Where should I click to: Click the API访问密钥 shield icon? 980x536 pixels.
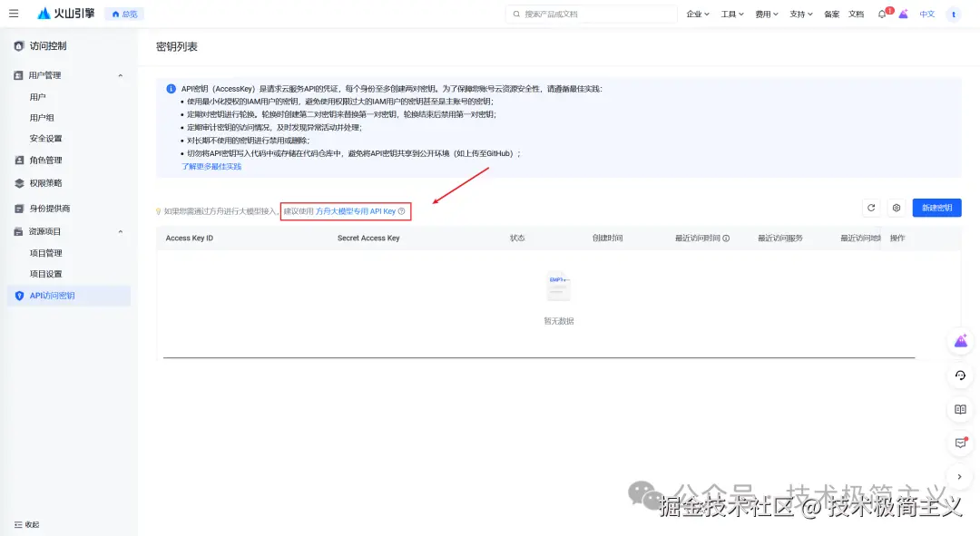point(19,296)
